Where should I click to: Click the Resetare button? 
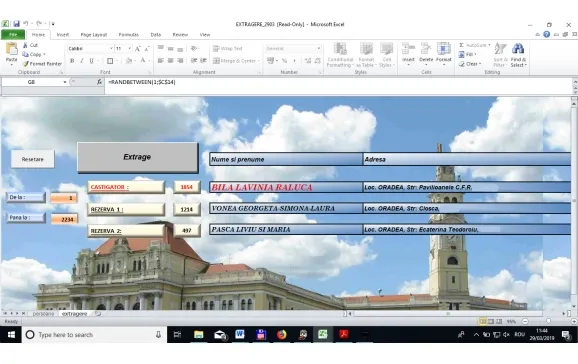33,159
